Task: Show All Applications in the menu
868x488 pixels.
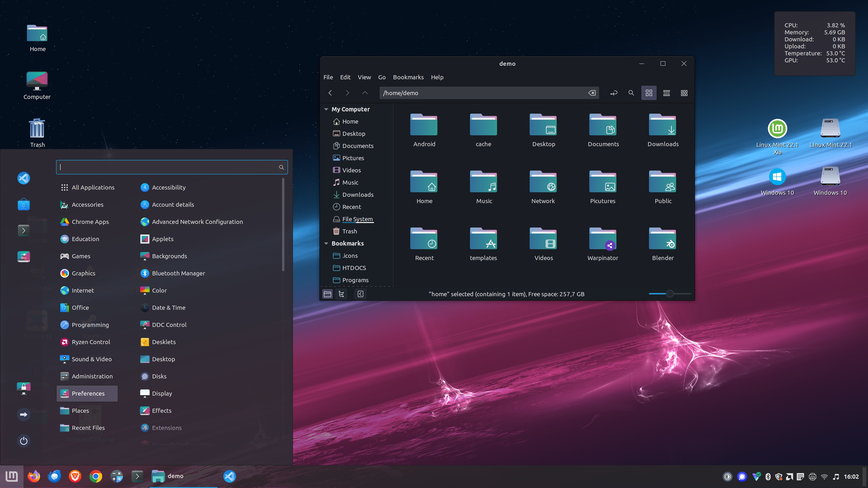Action: coord(93,187)
